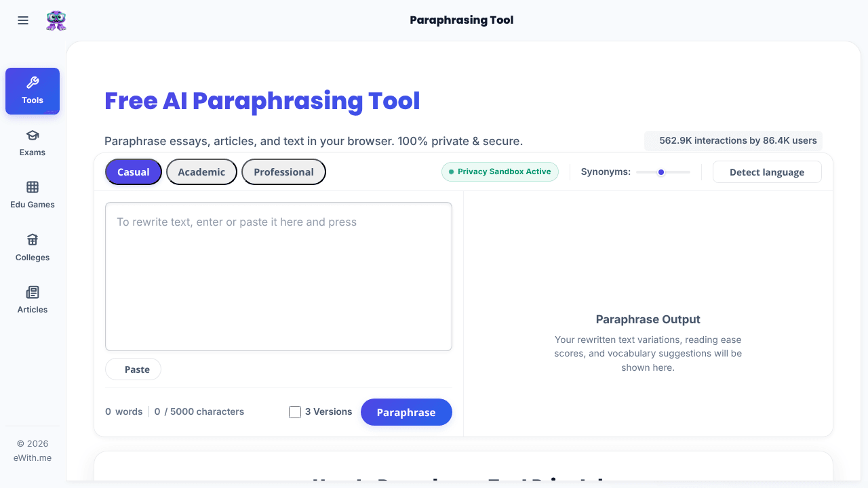Open the Articles sidebar section
The height and width of the screenshot is (488, 868).
[x=33, y=300]
